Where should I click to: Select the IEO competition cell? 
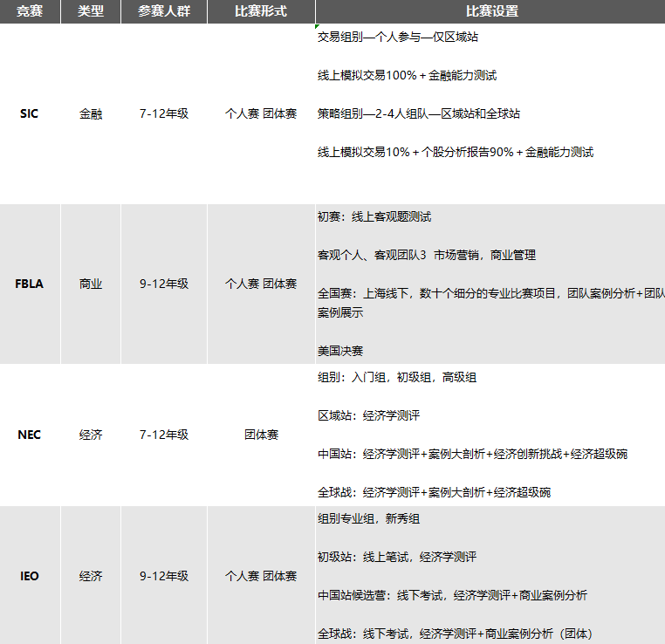tap(30, 576)
